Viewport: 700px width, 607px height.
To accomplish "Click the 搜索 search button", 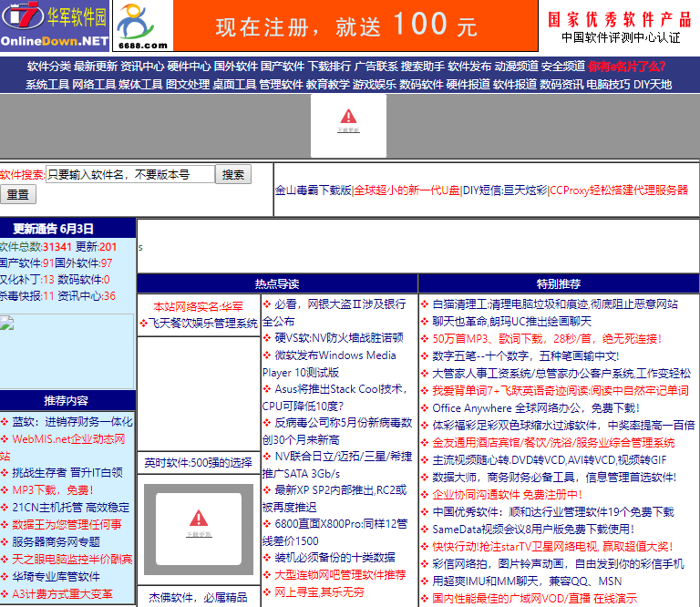I will coord(233,174).
